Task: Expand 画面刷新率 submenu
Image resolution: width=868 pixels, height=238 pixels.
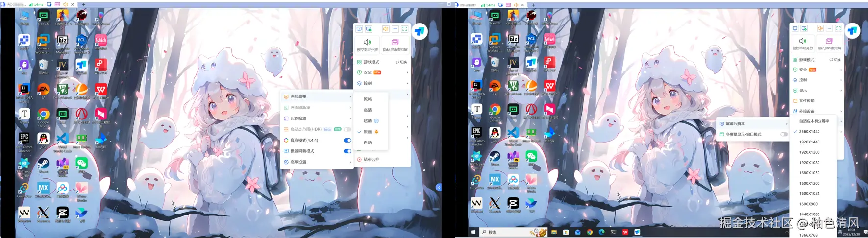Action: 317,107
